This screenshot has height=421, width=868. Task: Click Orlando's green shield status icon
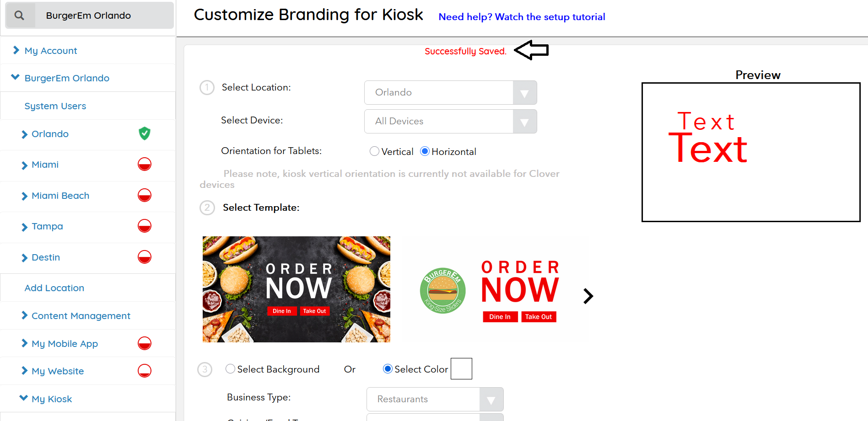(145, 133)
